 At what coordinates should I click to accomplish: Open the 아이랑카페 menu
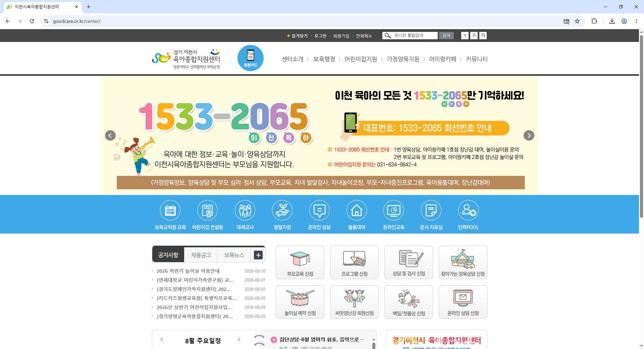(x=443, y=59)
